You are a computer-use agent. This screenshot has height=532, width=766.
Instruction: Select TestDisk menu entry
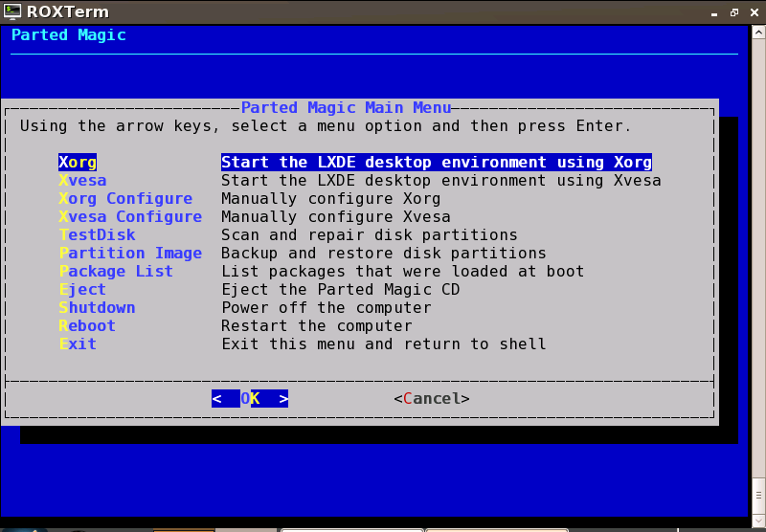97,234
